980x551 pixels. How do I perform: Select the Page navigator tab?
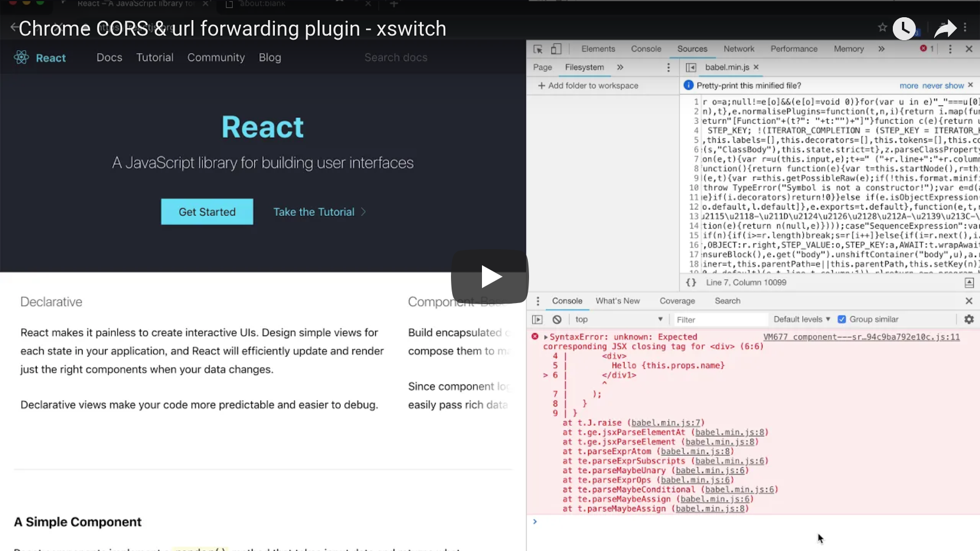click(x=542, y=67)
